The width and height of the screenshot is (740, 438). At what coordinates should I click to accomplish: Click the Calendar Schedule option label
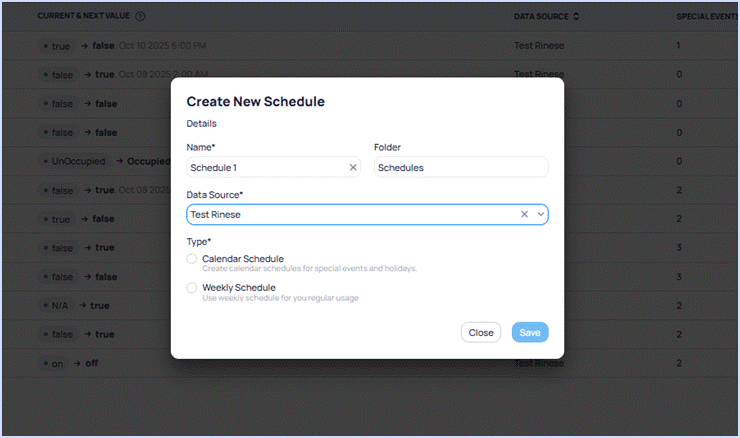pyautogui.click(x=243, y=259)
